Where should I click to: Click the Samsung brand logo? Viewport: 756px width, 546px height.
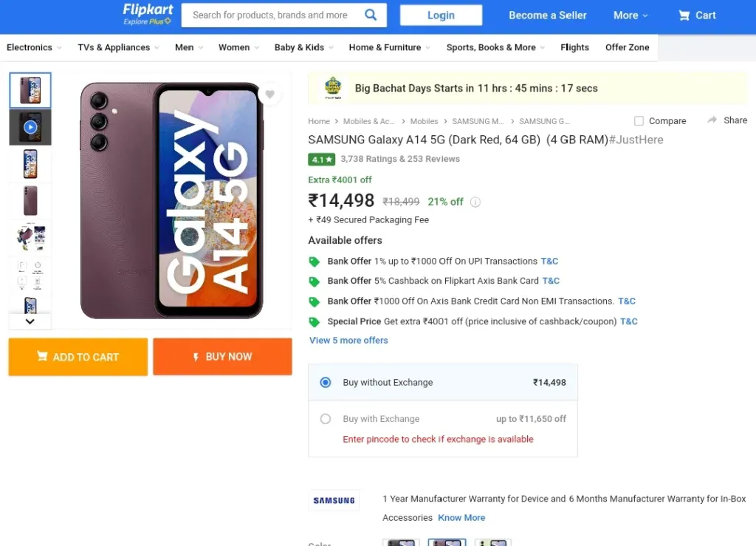coord(334,501)
